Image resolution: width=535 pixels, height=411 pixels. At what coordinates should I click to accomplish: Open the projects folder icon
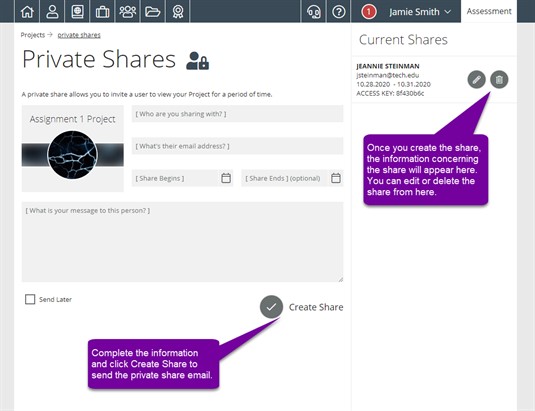(153, 12)
